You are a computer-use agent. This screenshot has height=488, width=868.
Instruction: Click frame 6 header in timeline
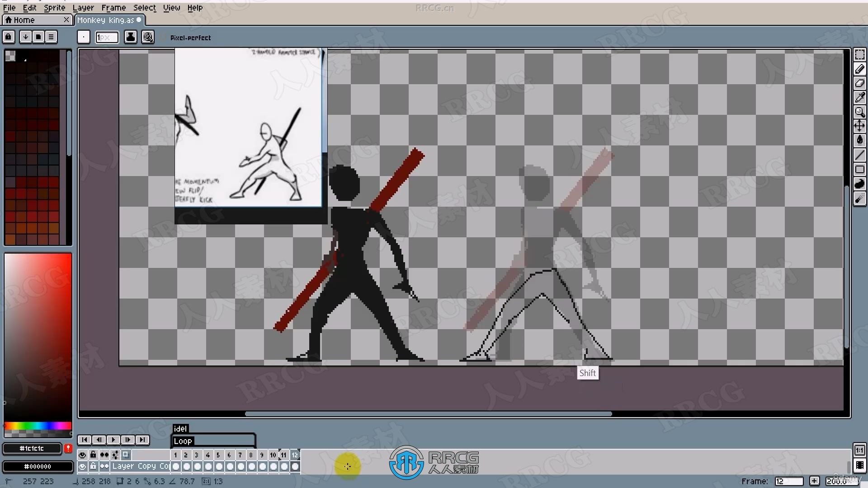coord(229,455)
